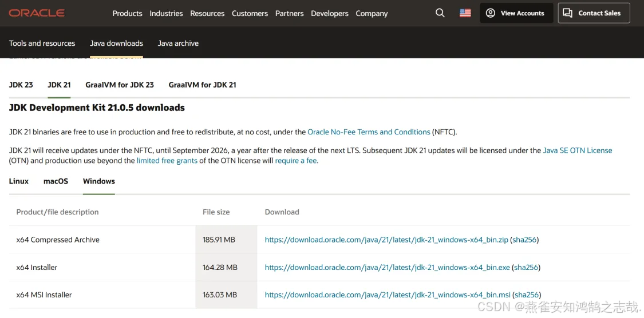Viewport: 644px width, 318px height.
Task: Open Oracle No-Fee Terms and Conditions link
Action: [369, 132]
